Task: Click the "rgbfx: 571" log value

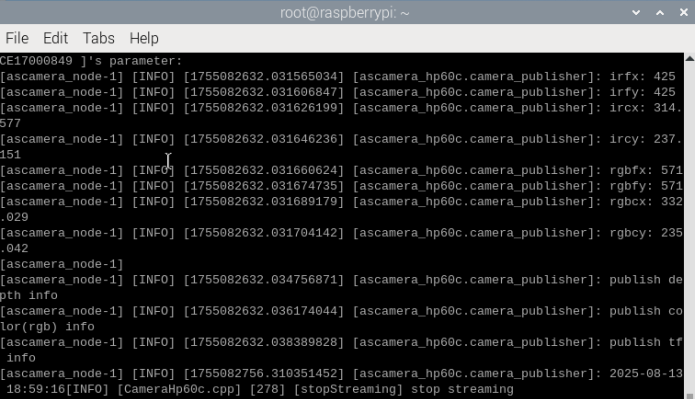Action: (646, 170)
